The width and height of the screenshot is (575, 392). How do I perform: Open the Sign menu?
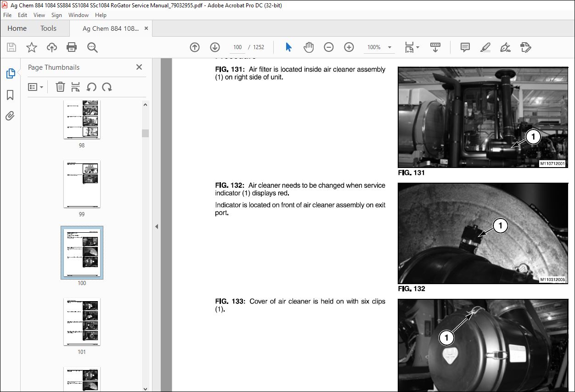pyautogui.click(x=56, y=15)
